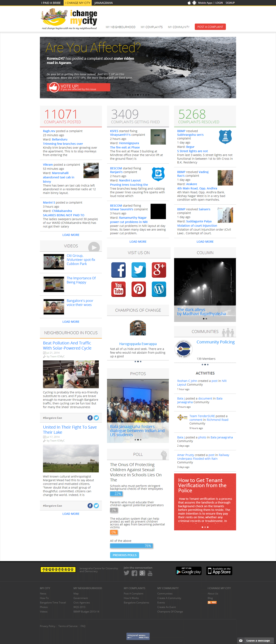Expand more Neighbourhood in Focus articles
Image resolution: width=276 pixels, height=644 pixels.
point(71,514)
